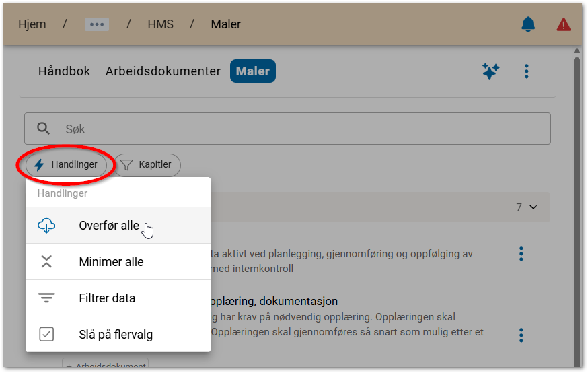Open the AI sparkle assistant icon

click(490, 71)
